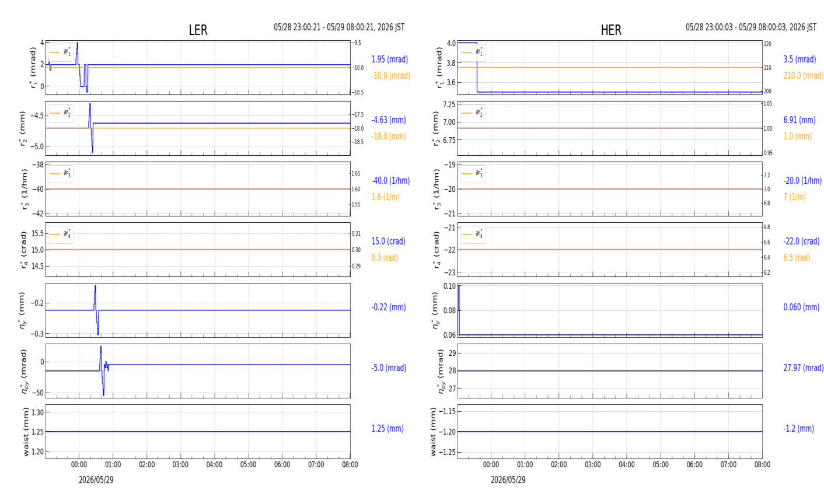Viewport: 824px width, 504px height.
Task: Click the orange LER value 1.6 (1/m)
Action: pyautogui.click(x=386, y=197)
